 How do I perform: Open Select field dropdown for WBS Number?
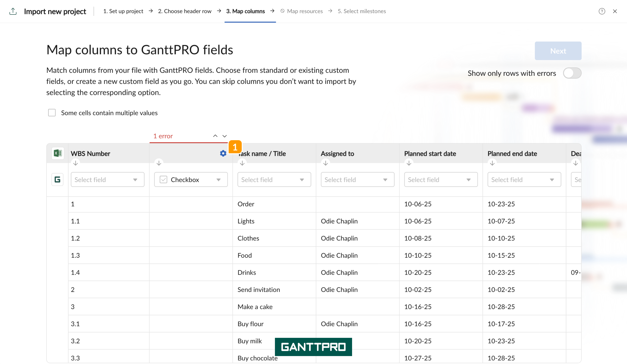(x=108, y=179)
